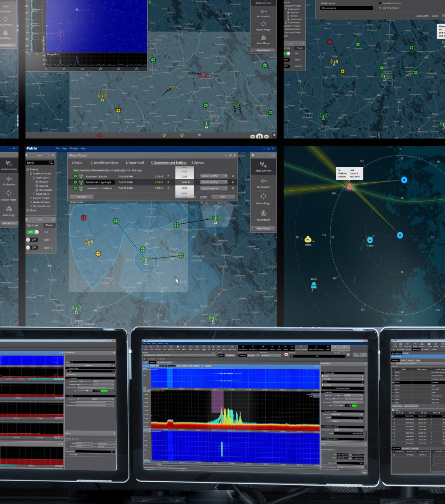This screenshot has width=445, height=504.
Task: Turn off the FM signal toggle in Mission Wizard window
Action: coord(32,232)
